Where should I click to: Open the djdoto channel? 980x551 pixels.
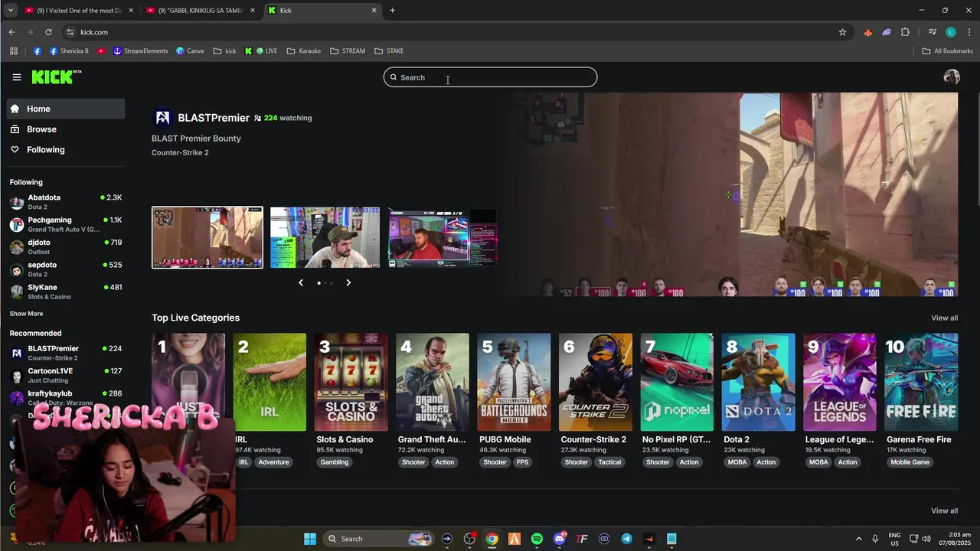tap(66, 246)
